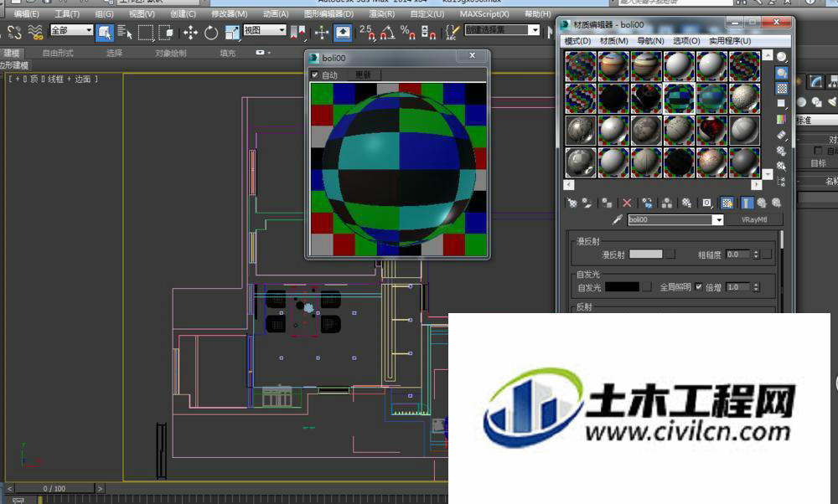
Task: Switch to 对象绘制 ribbon tab
Action: point(171,53)
